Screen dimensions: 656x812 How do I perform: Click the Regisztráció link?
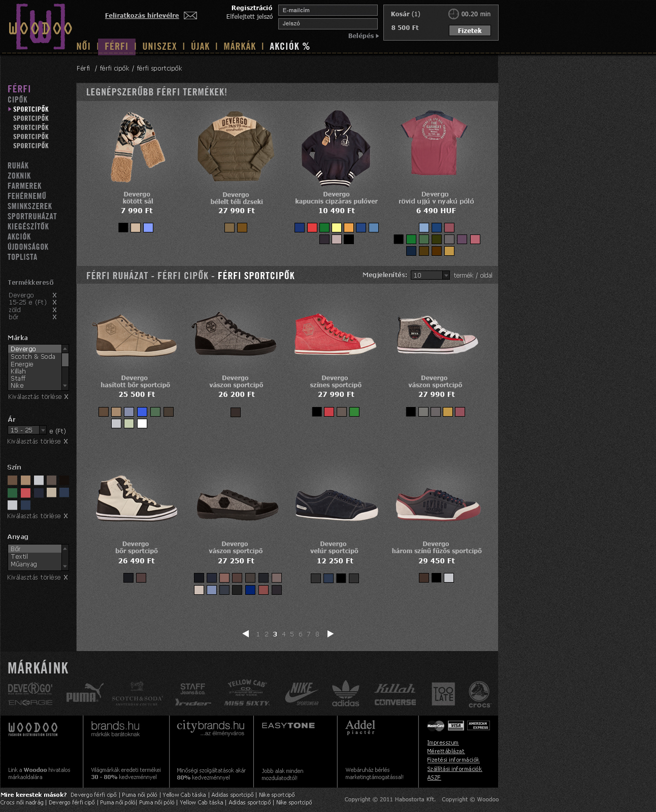click(252, 8)
